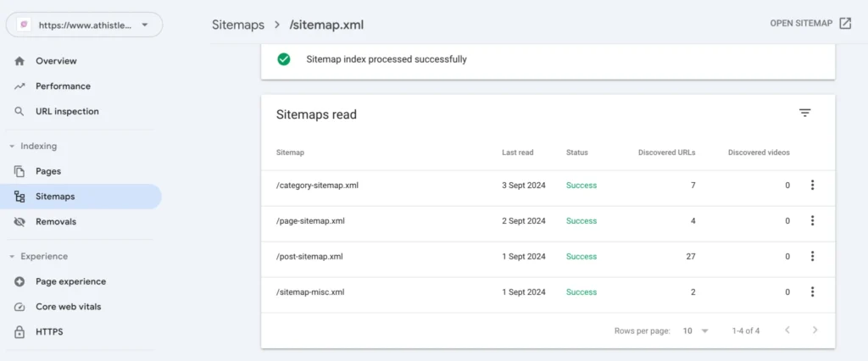Image resolution: width=868 pixels, height=361 pixels.
Task: Click the Sitemaps breadcrumb link
Action: 239,25
